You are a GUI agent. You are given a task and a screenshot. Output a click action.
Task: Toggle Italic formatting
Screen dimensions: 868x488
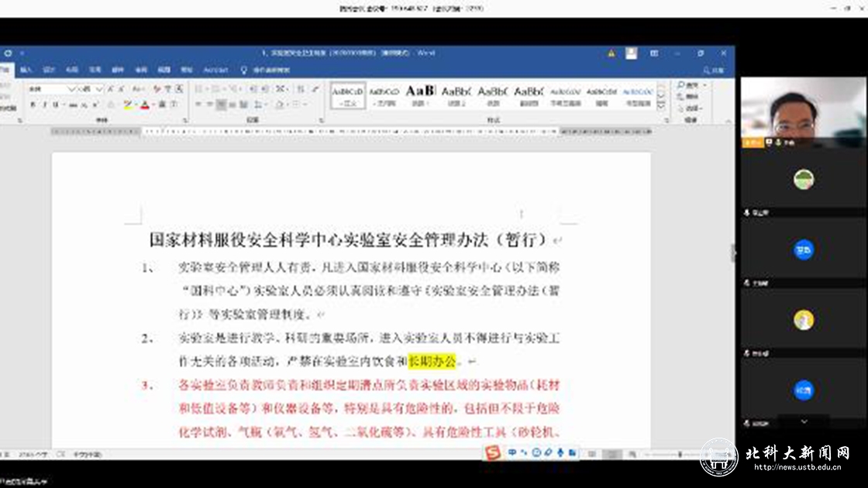(45, 105)
